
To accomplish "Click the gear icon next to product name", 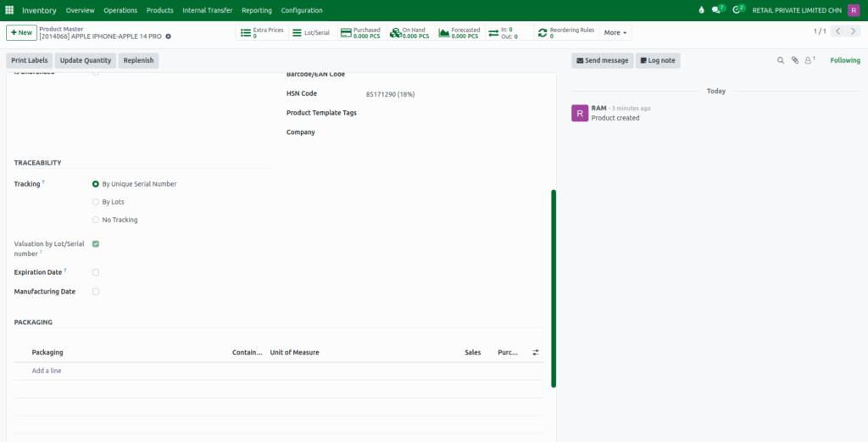I will point(169,36).
